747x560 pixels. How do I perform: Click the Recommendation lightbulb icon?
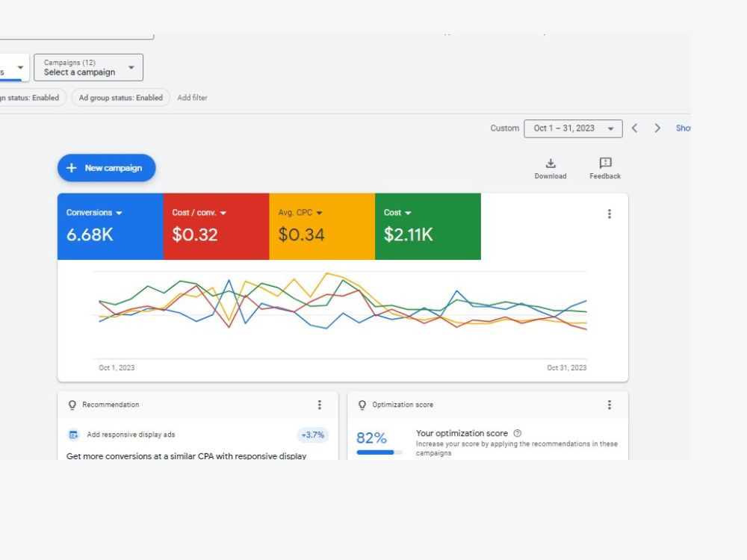point(72,405)
